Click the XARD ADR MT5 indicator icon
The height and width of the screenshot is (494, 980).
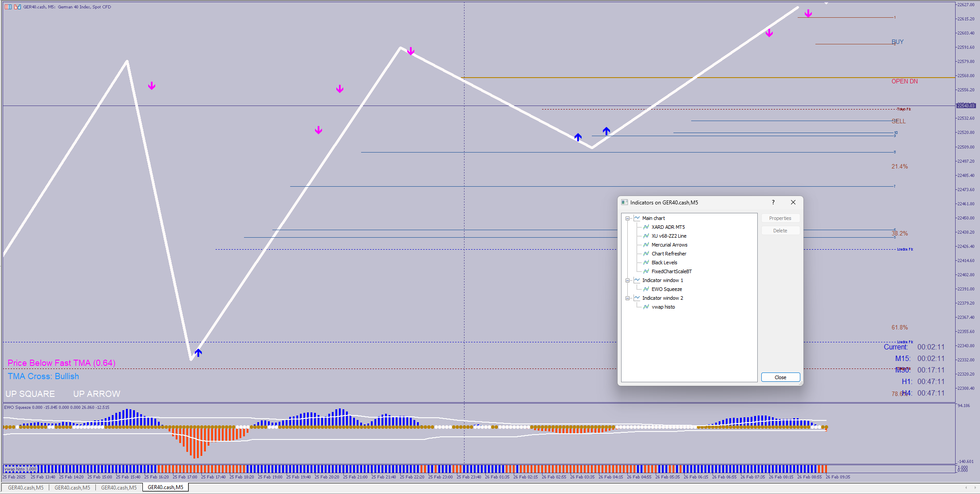646,227
